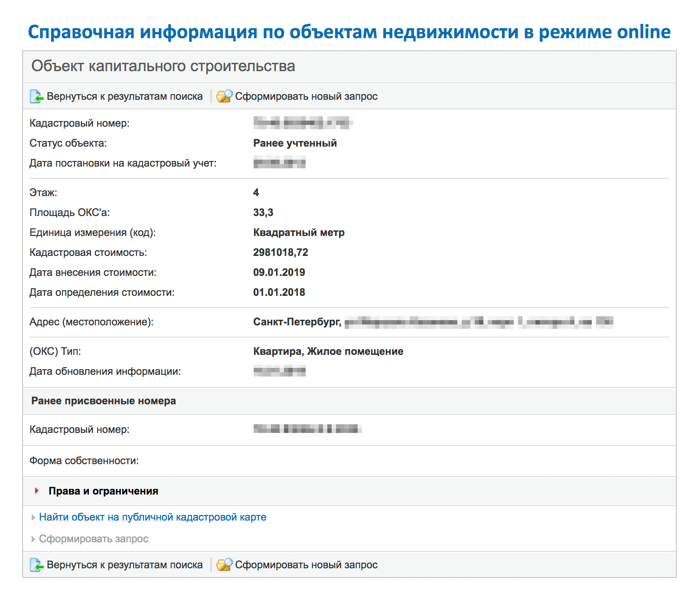This screenshot has width=698, height=616.
Task: Click the 'Санкт-Петербург' address value
Action: [x=297, y=322]
